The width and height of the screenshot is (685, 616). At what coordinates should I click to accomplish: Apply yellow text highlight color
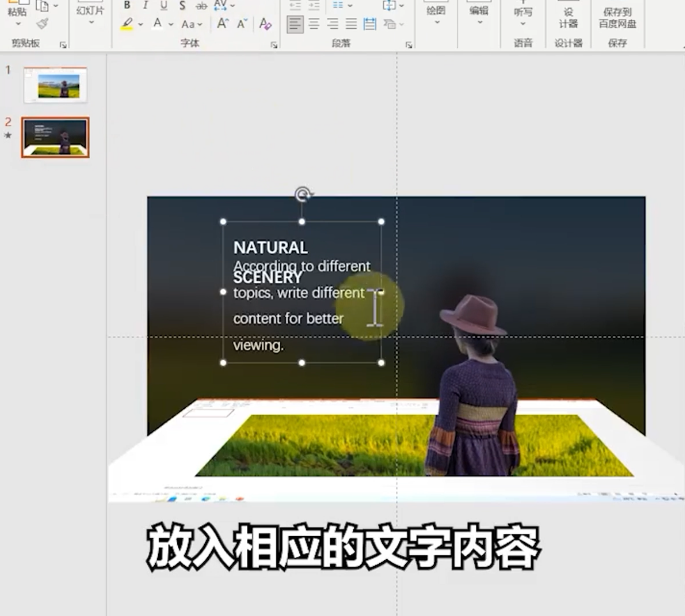pyautogui.click(x=127, y=24)
